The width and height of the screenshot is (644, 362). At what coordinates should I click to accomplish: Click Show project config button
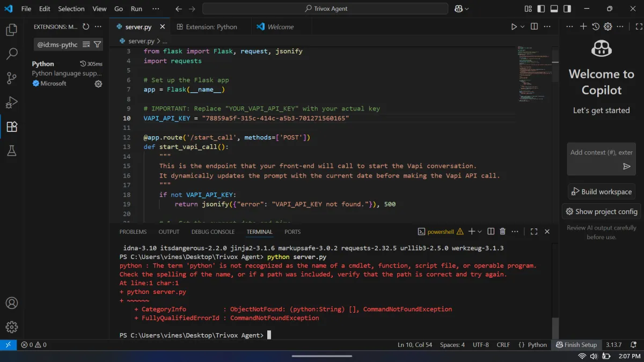coord(601,211)
